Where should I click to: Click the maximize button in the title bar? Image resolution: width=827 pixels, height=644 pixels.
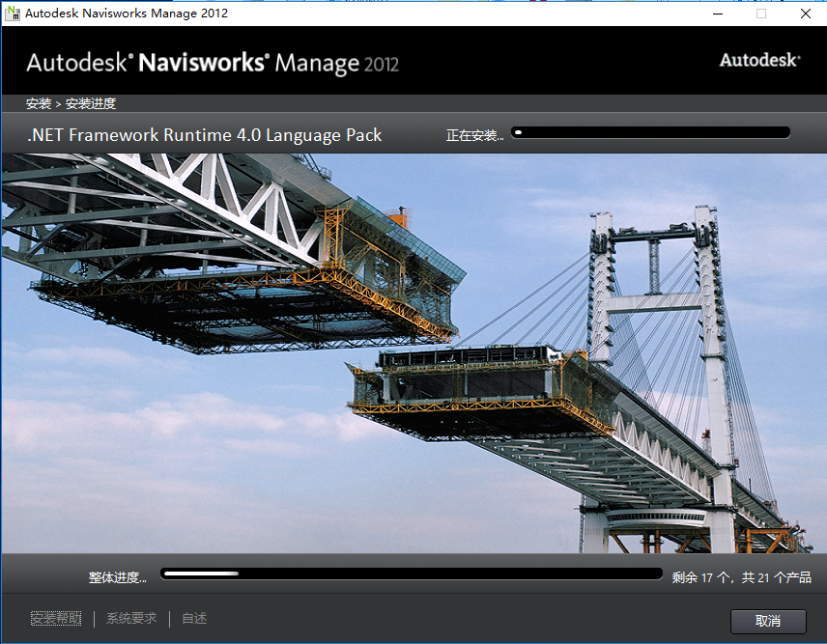coord(761,14)
